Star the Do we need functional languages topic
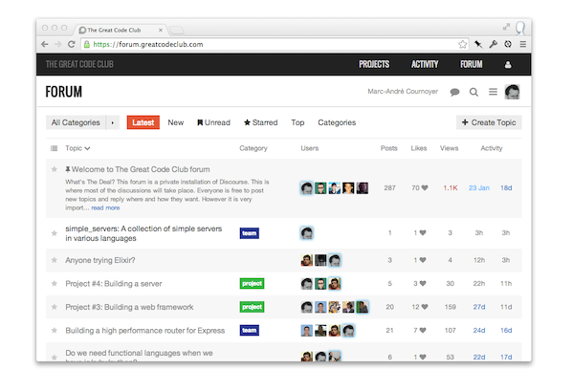This screenshot has width=573, height=392. (55, 357)
